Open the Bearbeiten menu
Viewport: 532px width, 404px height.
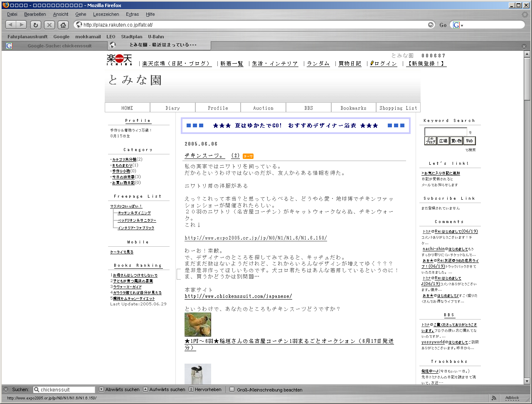click(x=35, y=14)
